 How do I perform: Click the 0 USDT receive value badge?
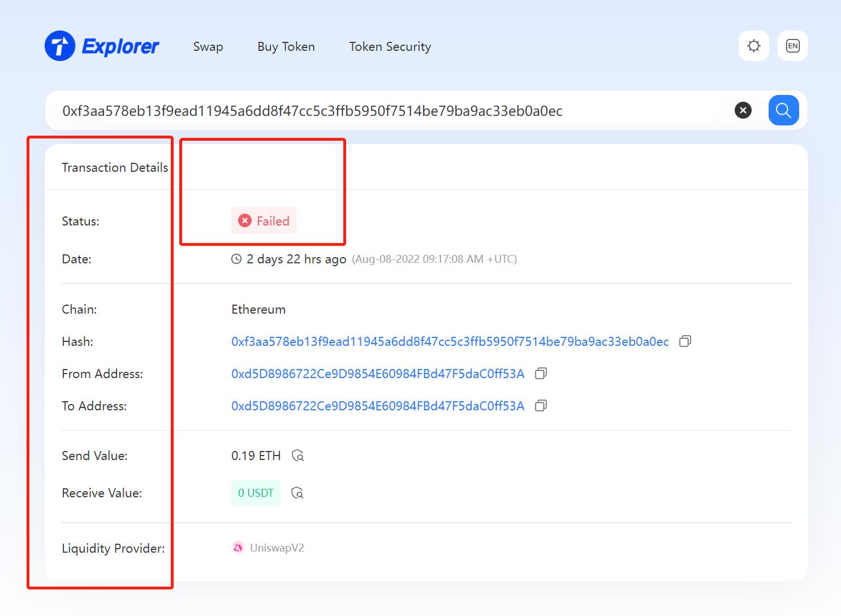pos(256,493)
